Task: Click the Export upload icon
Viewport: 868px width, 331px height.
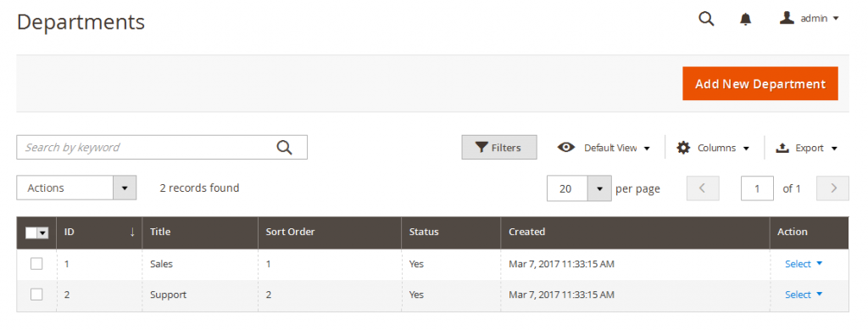Action: point(782,148)
